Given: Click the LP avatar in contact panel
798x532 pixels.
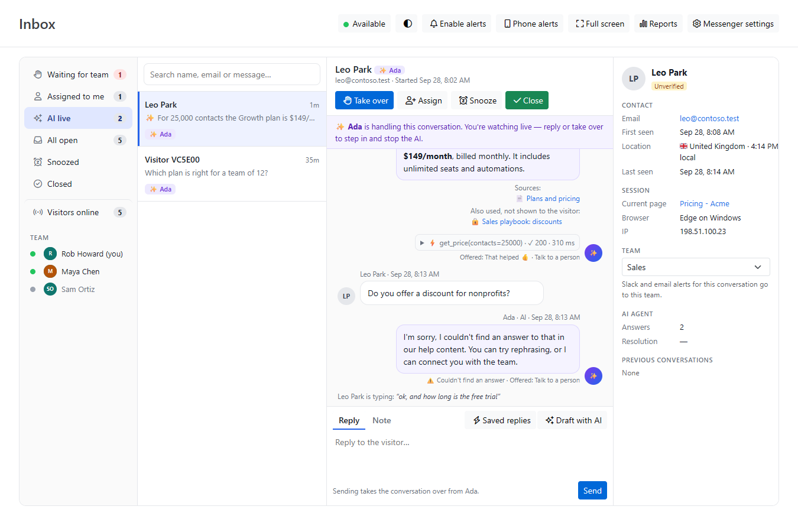Looking at the screenshot, I should tap(634, 79).
